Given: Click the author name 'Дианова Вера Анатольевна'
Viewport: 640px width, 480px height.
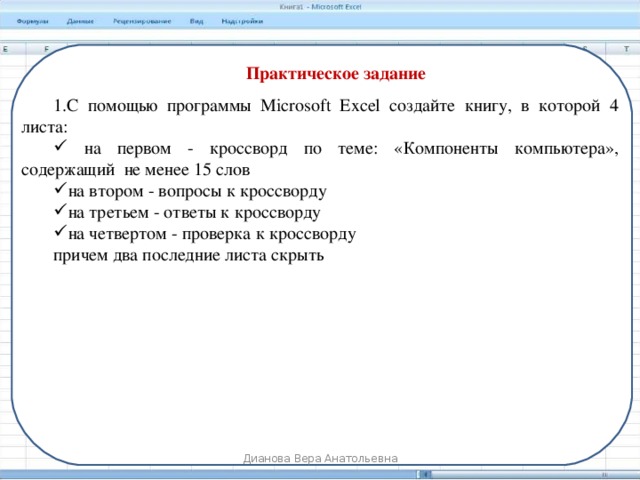Looking at the screenshot, I should (320, 458).
